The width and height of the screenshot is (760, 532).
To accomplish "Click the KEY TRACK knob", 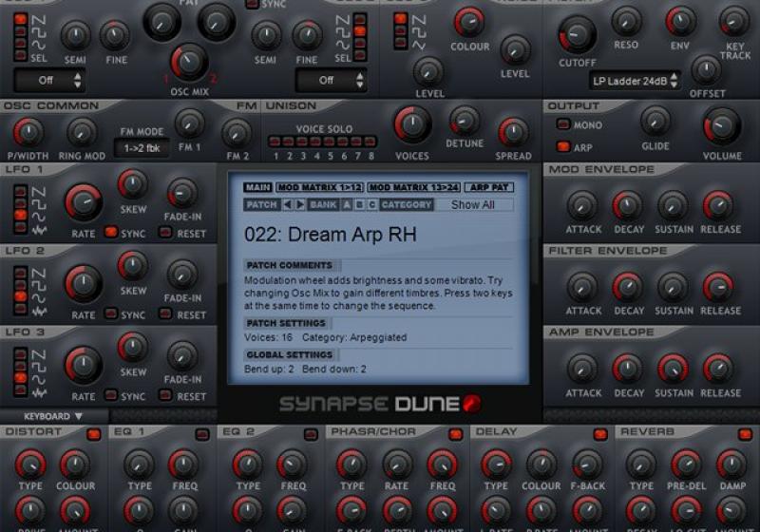I will pos(734,21).
